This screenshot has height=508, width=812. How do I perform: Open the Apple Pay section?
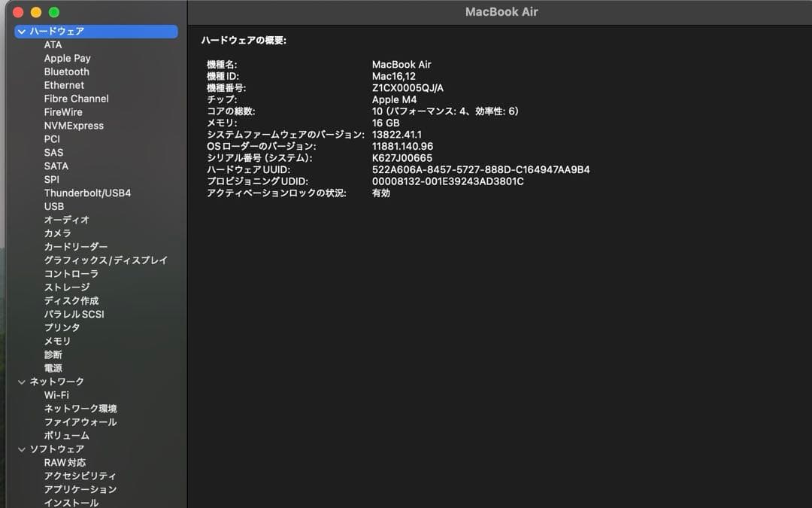pyautogui.click(x=67, y=58)
